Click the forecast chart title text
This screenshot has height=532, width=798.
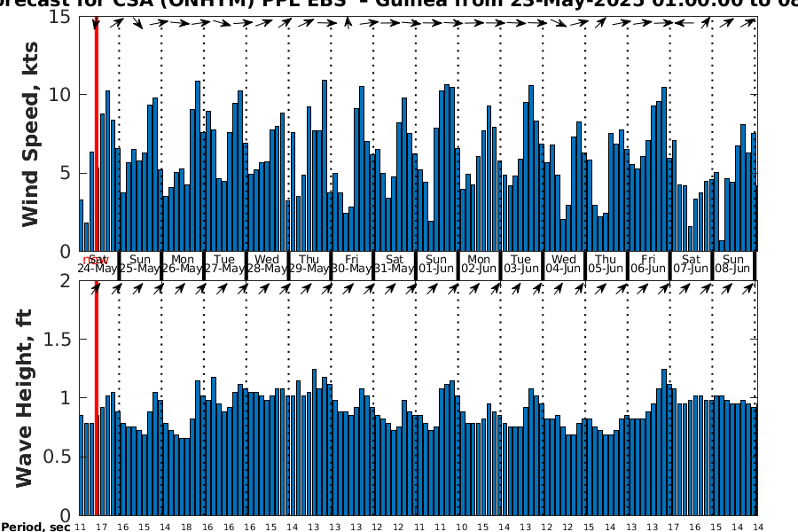[x=399, y=3]
